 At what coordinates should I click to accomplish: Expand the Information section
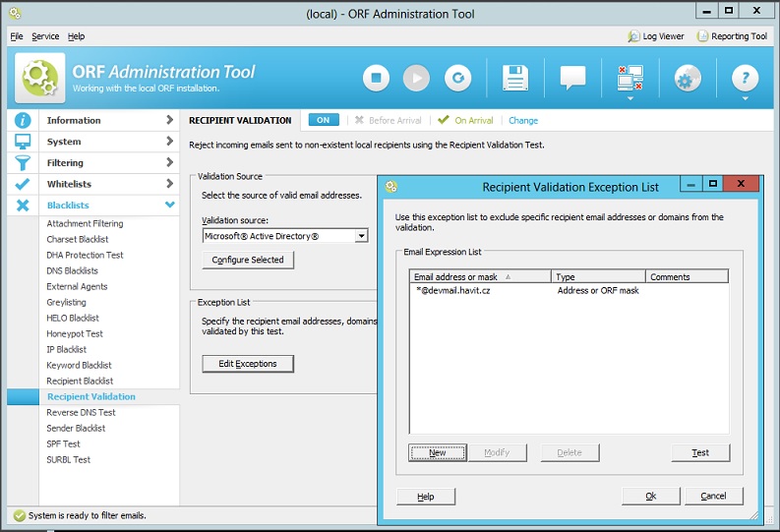[93, 120]
